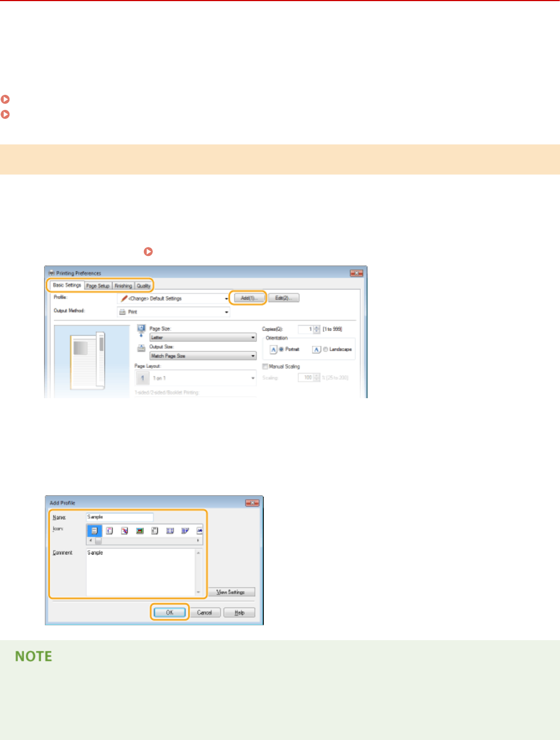Image resolution: width=560 pixels, height=740 pixels.
Task: Open the Quality tab
Action: click(143, 286)
